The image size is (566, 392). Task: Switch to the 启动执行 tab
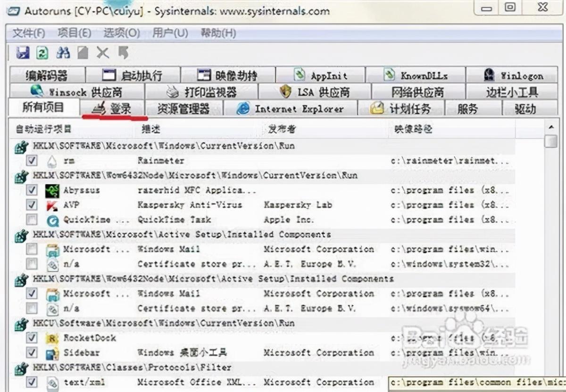tap(133, 75)
